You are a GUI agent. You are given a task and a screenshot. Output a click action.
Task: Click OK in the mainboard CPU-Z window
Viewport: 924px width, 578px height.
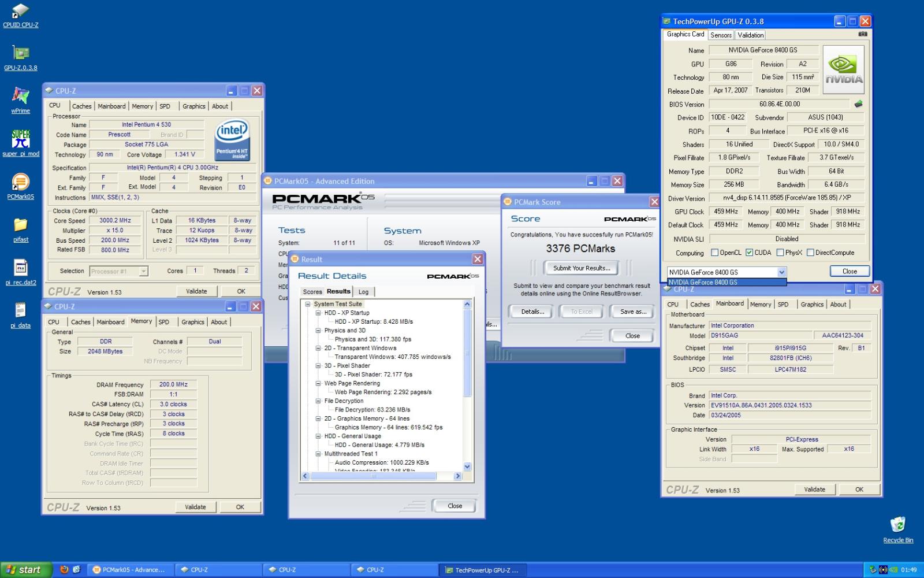point(859,490)
